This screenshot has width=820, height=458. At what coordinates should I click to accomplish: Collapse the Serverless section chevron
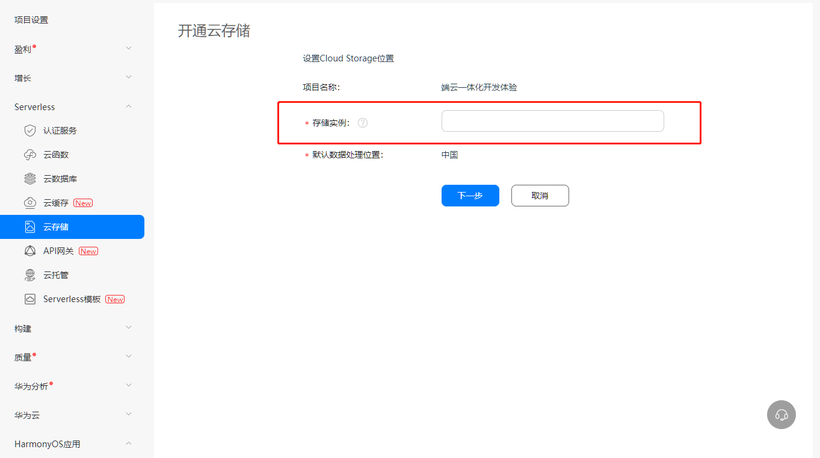[129, 107]
